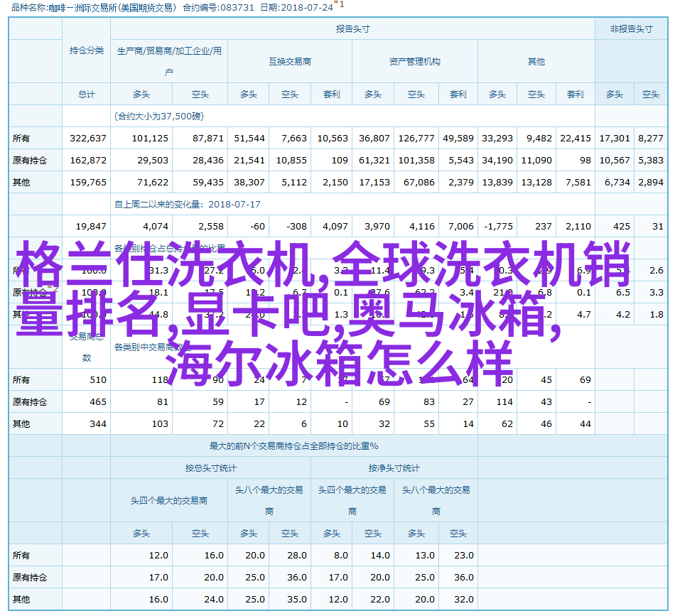Select the trader count 465
Screen dimensions: 675x616
point(98,401)
